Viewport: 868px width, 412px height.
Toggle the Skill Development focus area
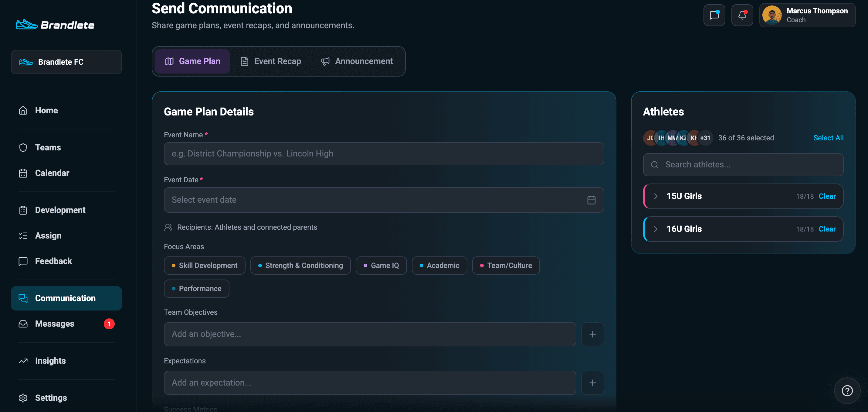click(205, 266)
